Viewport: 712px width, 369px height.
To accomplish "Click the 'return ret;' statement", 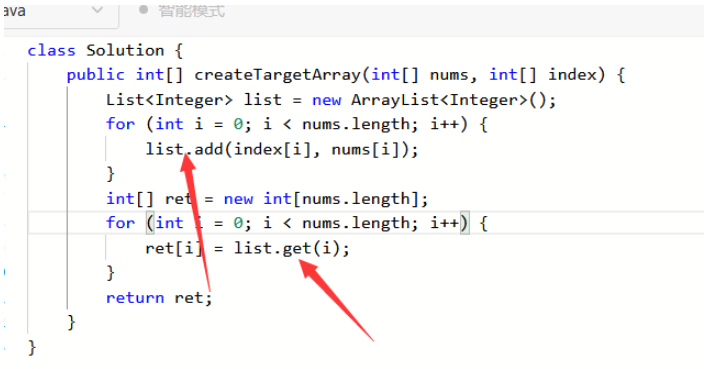I will 159,298.
